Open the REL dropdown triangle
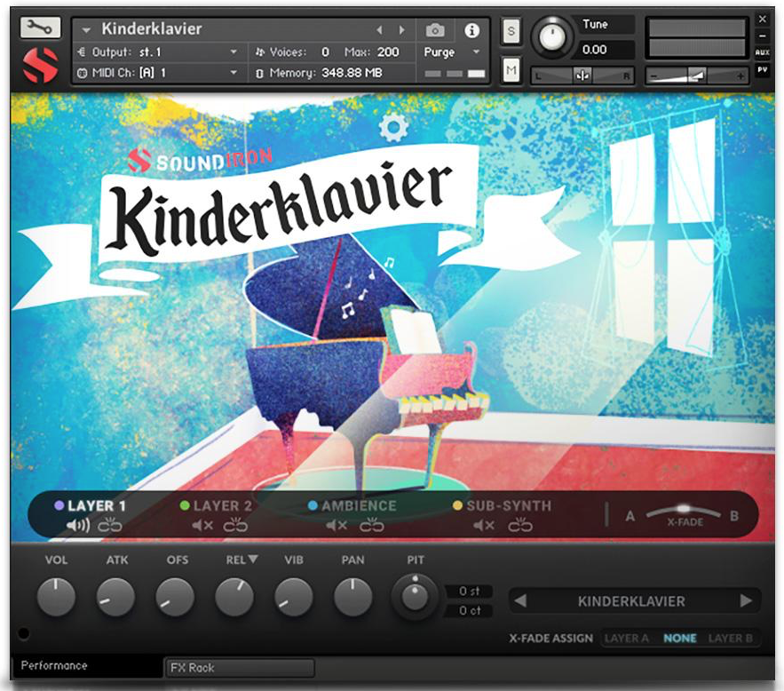 coord(252,559)
